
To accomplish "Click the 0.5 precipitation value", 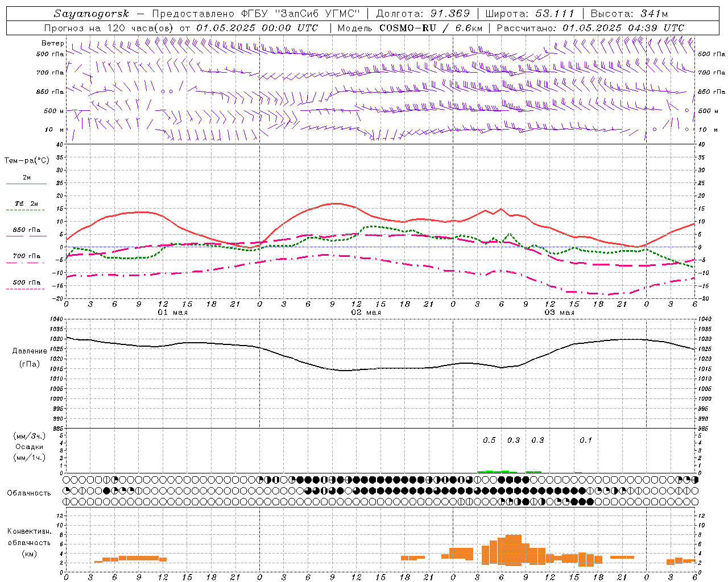I will [x=489, y=440].
